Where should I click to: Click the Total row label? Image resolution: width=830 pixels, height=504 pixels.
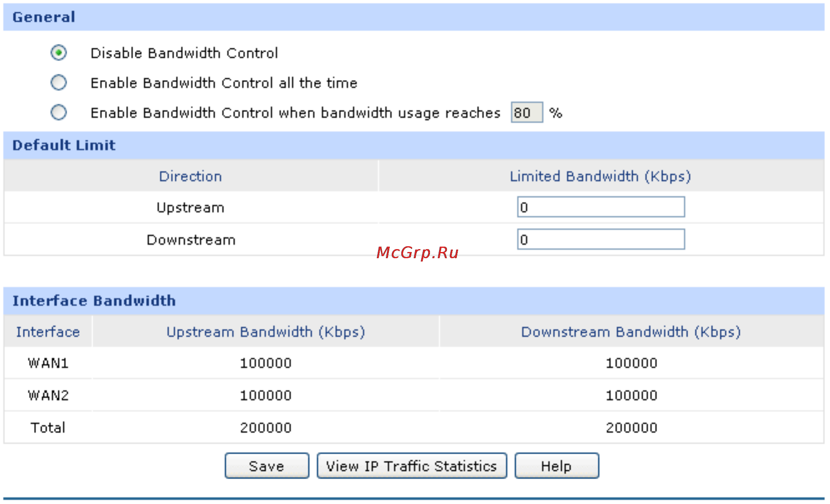click(48, 428)
